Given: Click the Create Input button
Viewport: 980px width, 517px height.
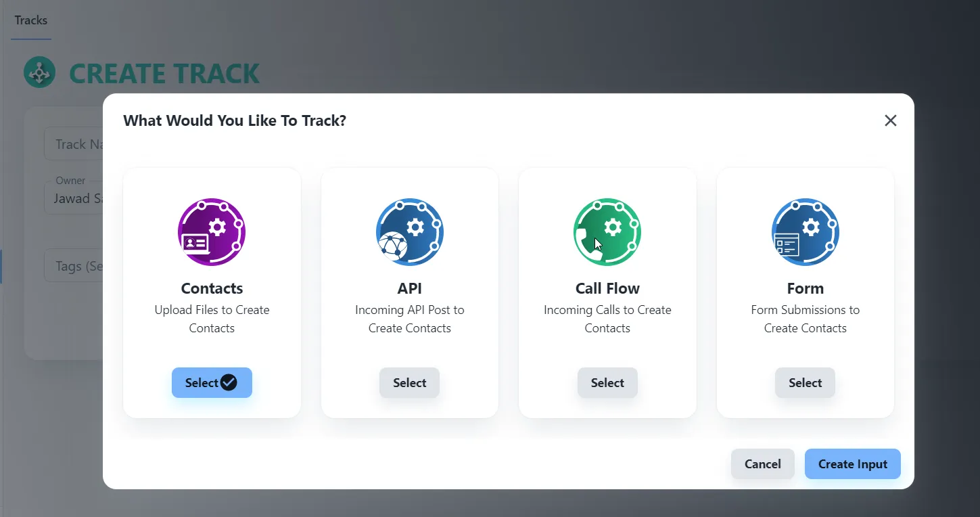Looking at the screenshot, I should pyautogui.click(x=853, y=464).
